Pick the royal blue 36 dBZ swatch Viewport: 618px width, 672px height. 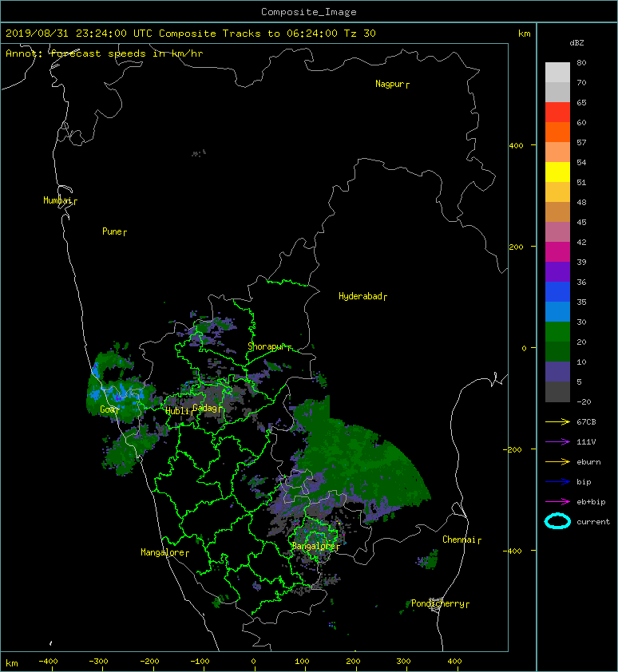tap(557, 291)
